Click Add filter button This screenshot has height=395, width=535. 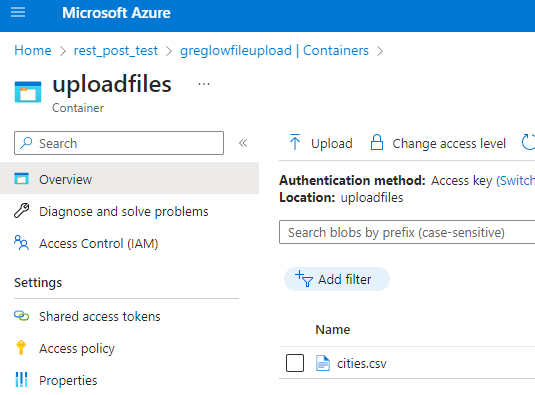(337, 279)
